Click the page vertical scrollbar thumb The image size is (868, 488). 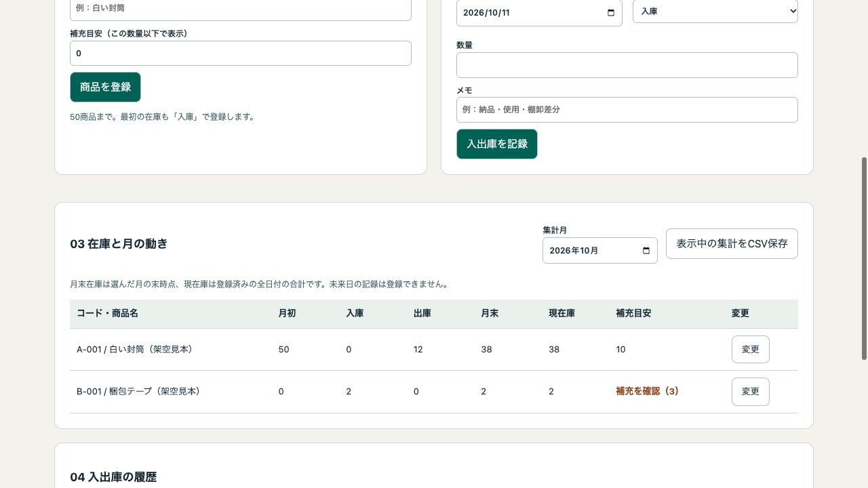[864, 258]
